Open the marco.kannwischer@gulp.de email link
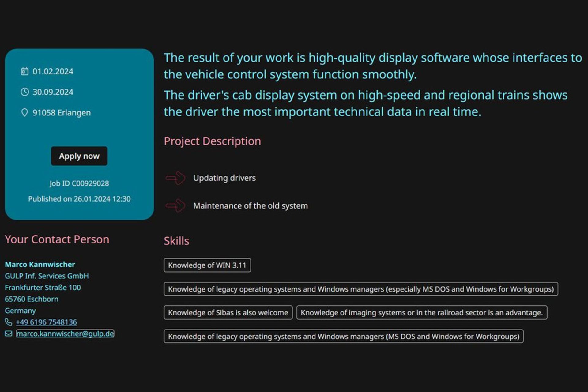588x392 pixels. 65,334
